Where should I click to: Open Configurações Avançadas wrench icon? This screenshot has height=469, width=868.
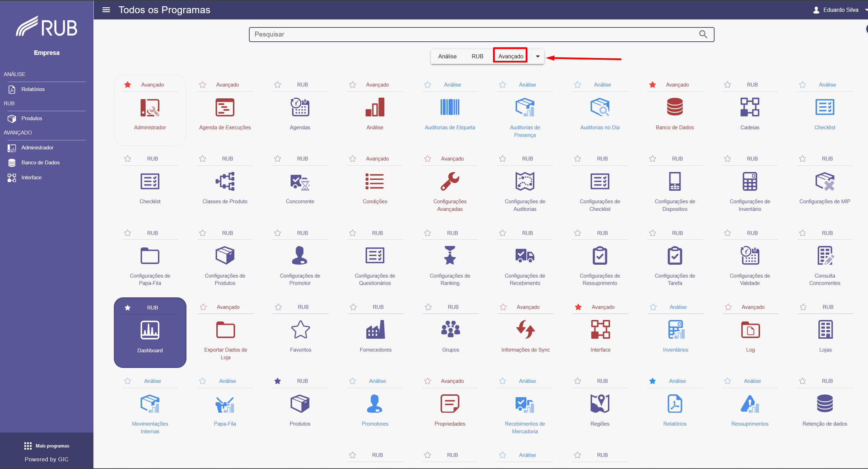(x=450, y=181)
